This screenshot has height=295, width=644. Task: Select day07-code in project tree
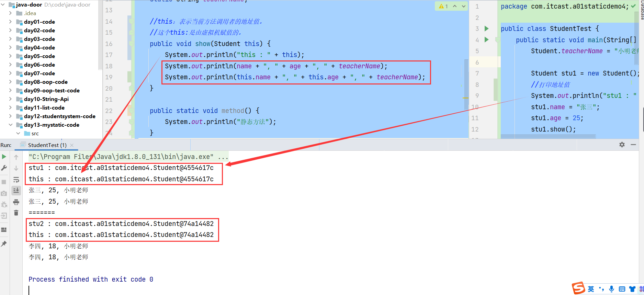tap(39, 73)
